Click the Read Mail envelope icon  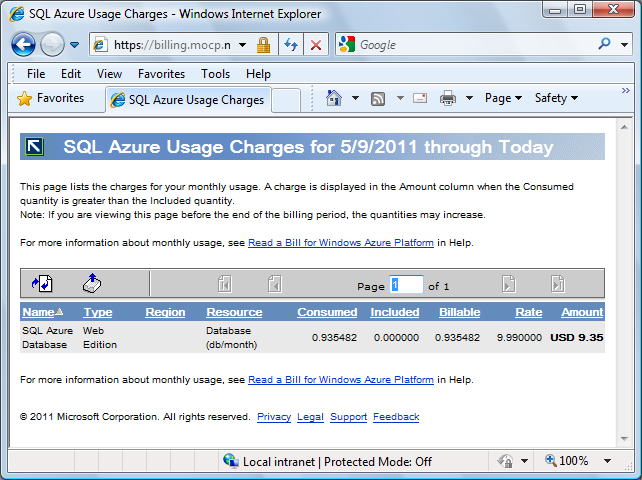[420, 98]
